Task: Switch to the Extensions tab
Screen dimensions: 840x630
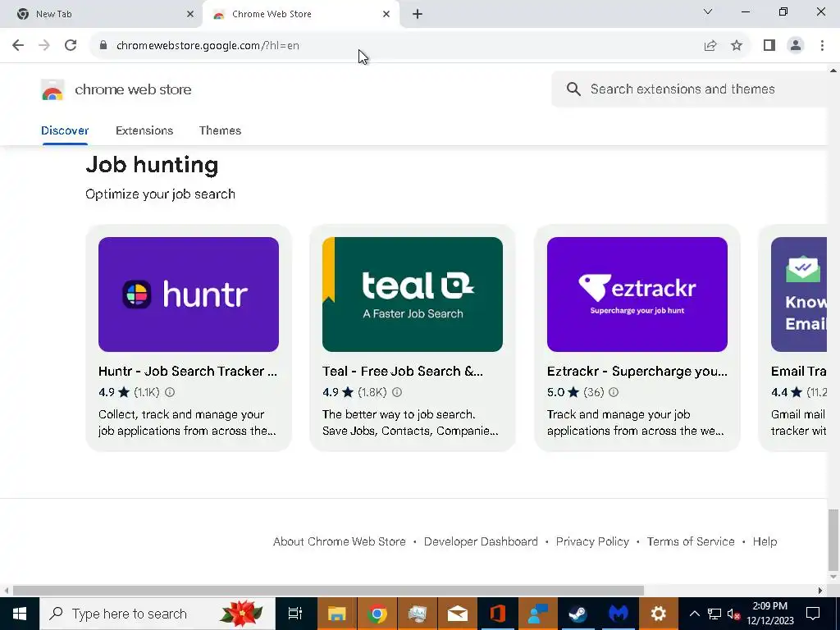Action: (144, 130)
